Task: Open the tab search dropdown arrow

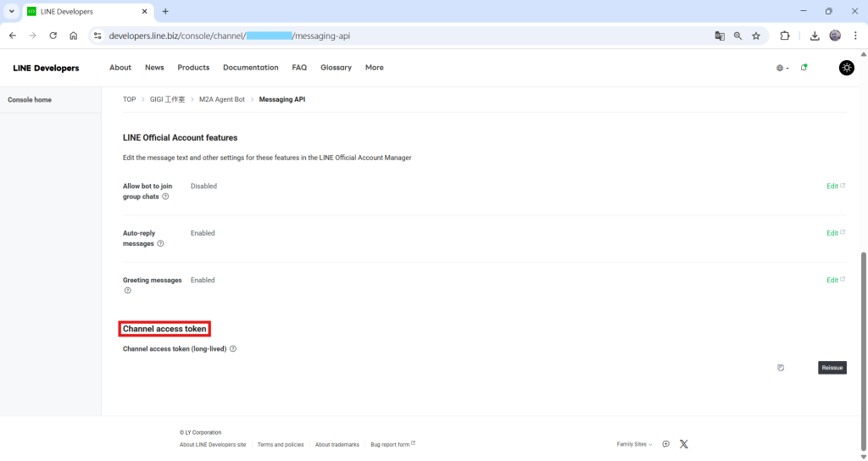Action: tap(12, 12)
